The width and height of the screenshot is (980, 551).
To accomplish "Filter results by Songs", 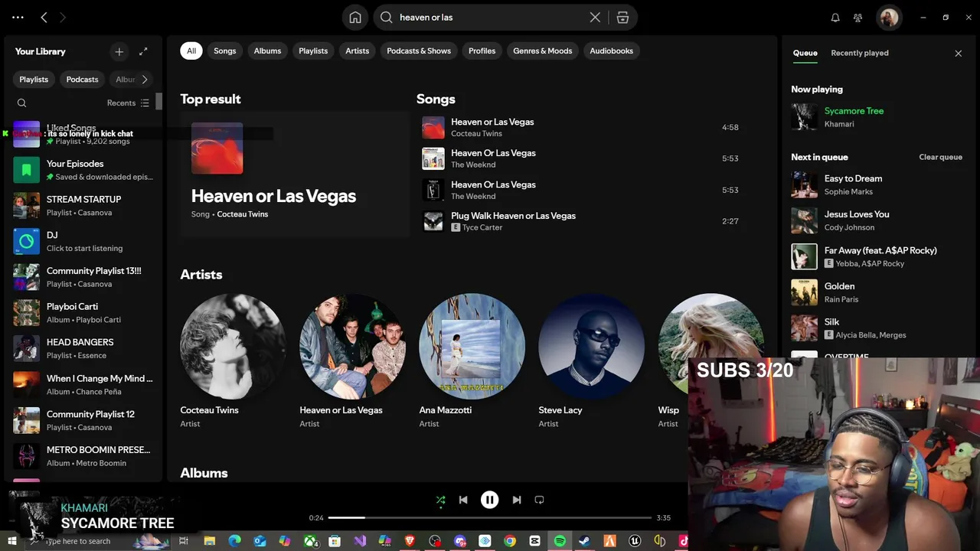I will 224,51.
